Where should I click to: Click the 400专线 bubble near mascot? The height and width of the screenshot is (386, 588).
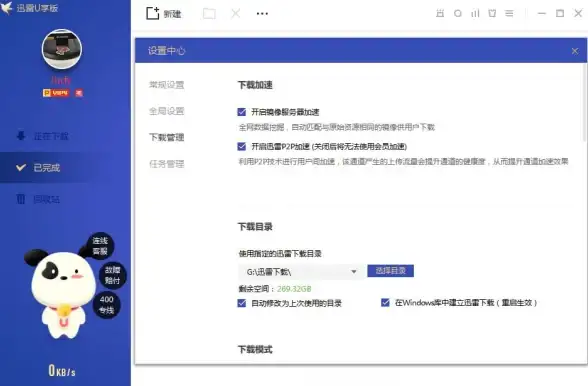(106, 305)
